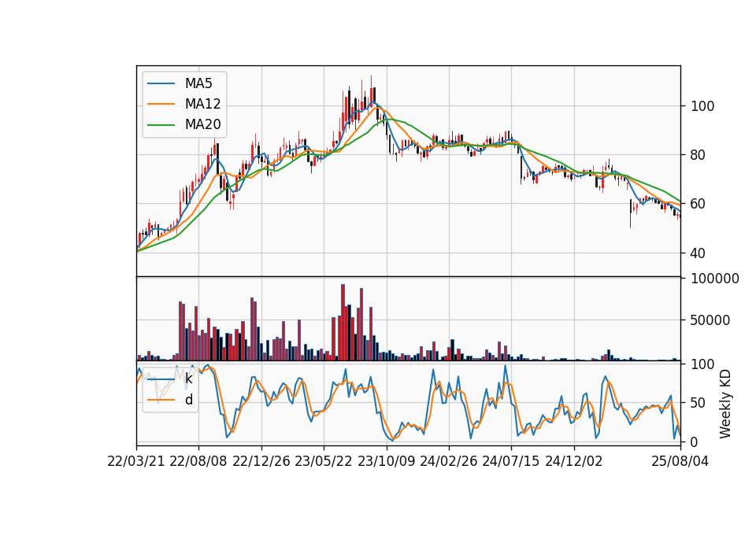The height and width of the screenshot is (543, 756).
Task: Click the MA20 legend label
Action: point(202,125)
